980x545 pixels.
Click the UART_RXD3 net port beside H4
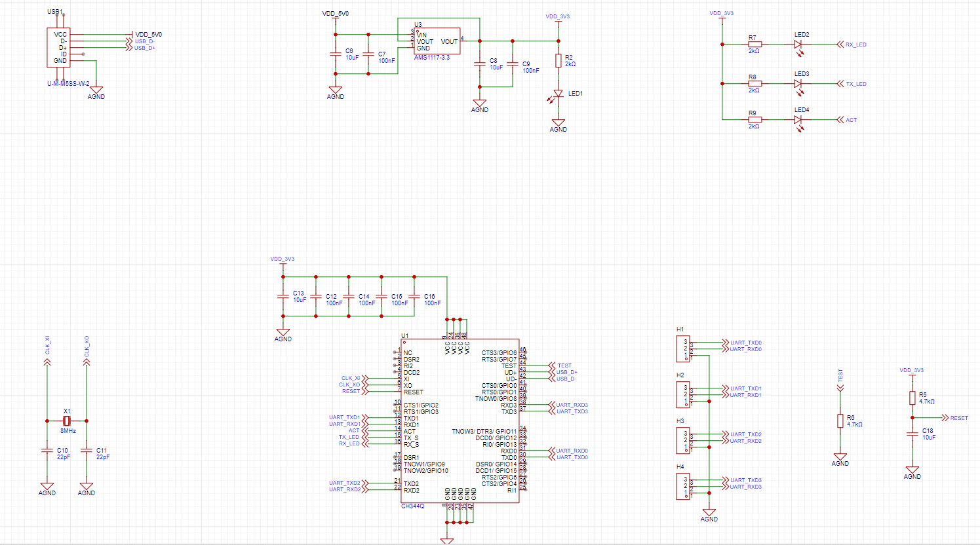[x=741, y=487]
